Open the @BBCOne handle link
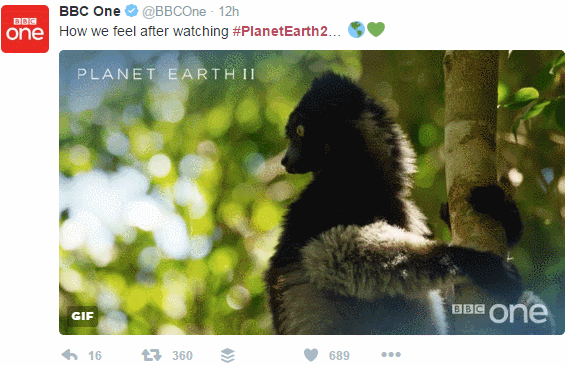This screenshot has height=366, width=567. (174, 12)
